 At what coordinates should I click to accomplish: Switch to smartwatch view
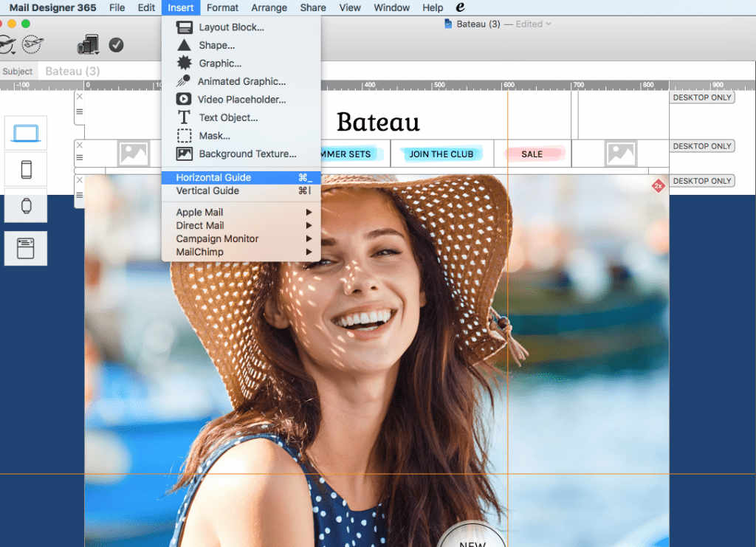coord(26,206)
